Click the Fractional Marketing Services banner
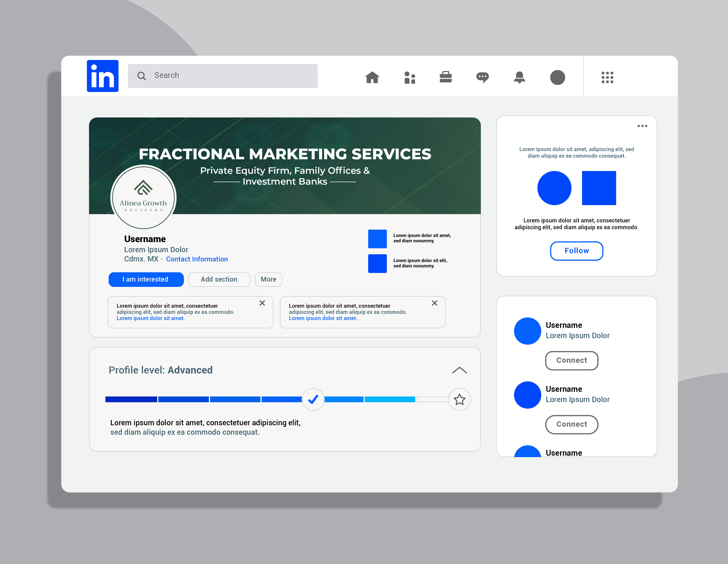 (285, 166)
